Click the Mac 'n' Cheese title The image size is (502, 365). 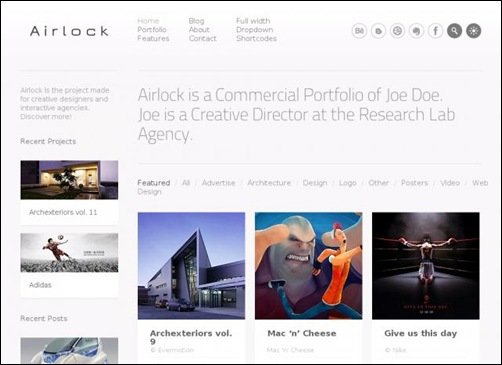302,333
